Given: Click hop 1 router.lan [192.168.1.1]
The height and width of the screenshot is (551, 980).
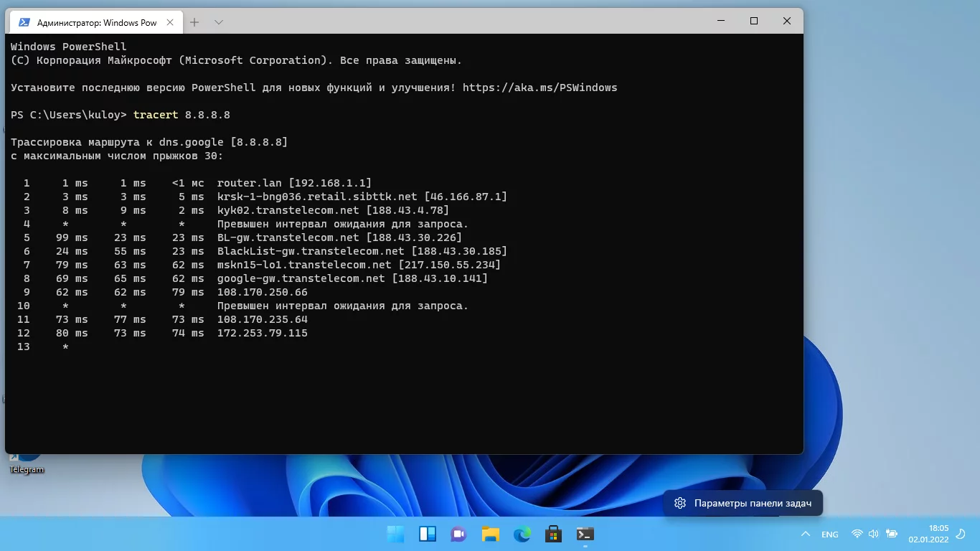Looking at the screenshot, I should pos(294,183).
